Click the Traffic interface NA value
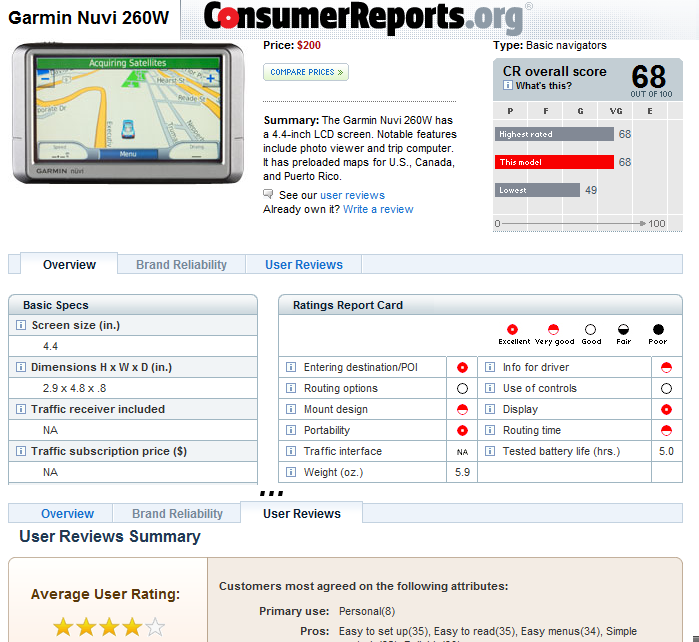This screenshot has height=642, width=699. click(462, 452)
